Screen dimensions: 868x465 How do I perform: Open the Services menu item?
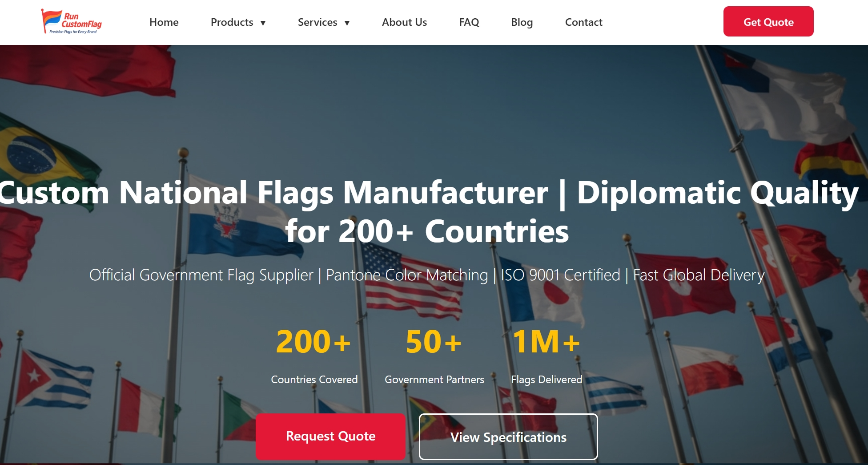pyautogui.click(x=317, y=22)
